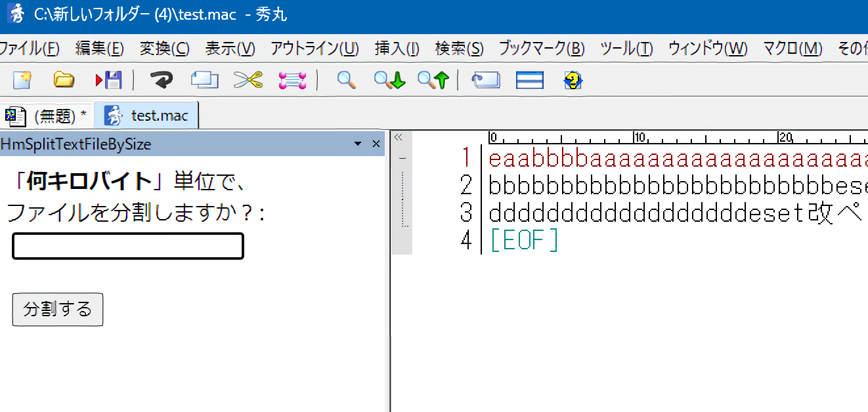Click the pink box-selection toolbar icon

pyautogui.click(x=292, y=80)
